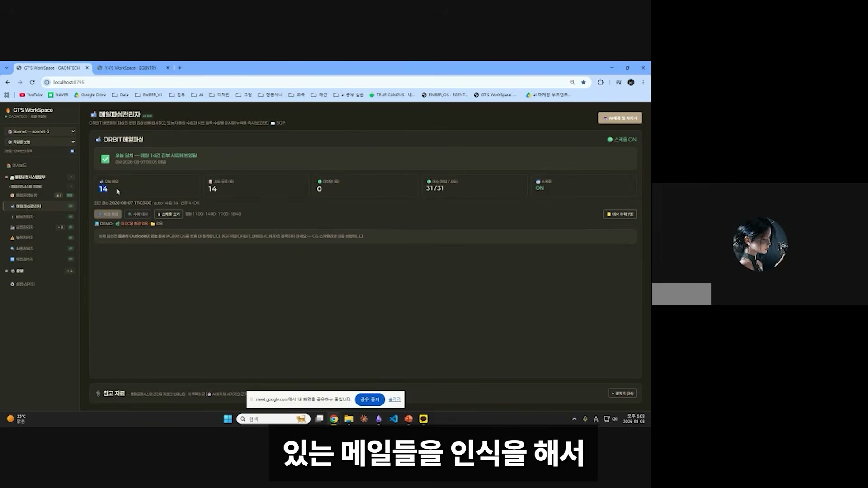
Task: Open the NAVER bookmark
Action: click(58, 95)
